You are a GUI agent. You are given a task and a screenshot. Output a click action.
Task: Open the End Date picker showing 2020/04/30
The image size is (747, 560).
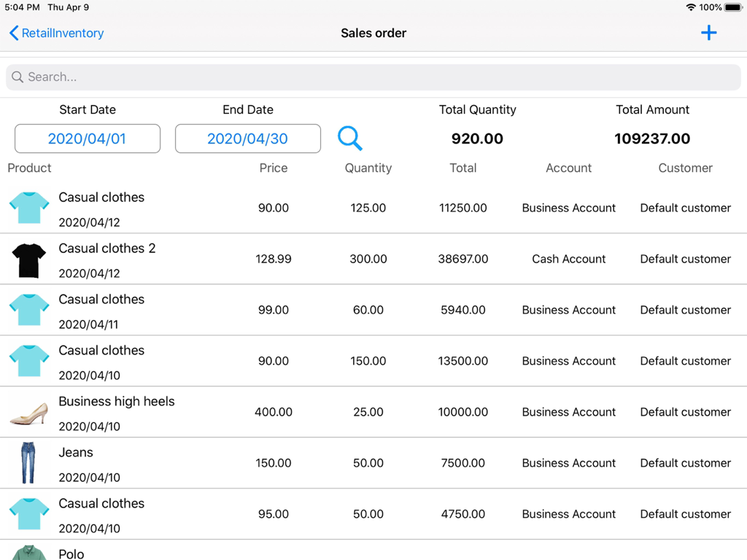(x=247, y=139)
